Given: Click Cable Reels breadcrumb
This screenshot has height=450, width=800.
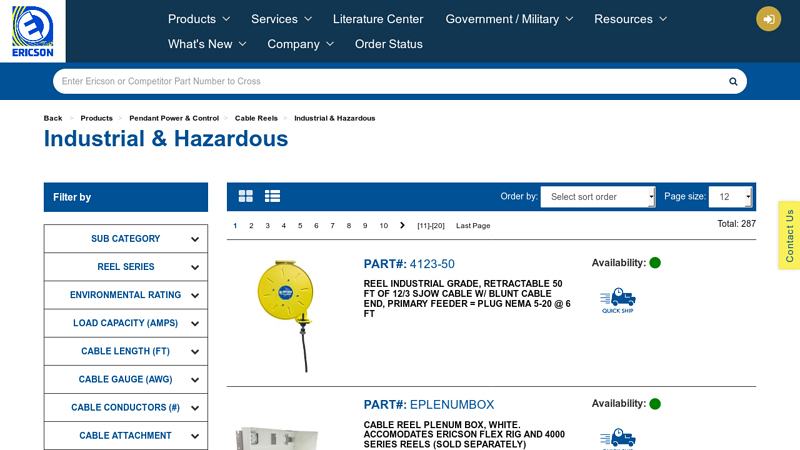Looking at the screenshot, I should click(x=256, y=118).
